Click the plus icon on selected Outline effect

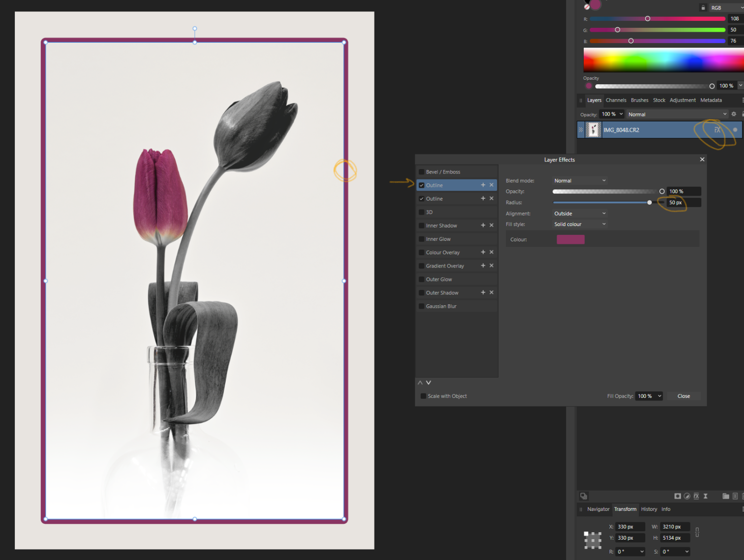point(483,185)
